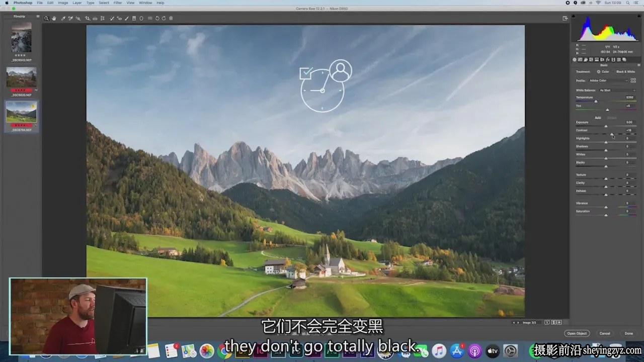Image resolution: width=644 pixels, height=362 pixels.
Task: Select the _DSC6620.NEF filmstrip thumbnail
Action: (21, 77)
